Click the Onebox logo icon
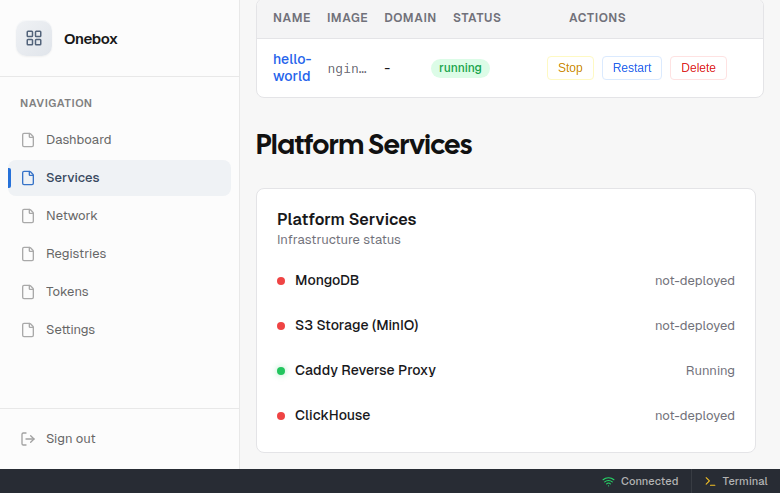 34,39
